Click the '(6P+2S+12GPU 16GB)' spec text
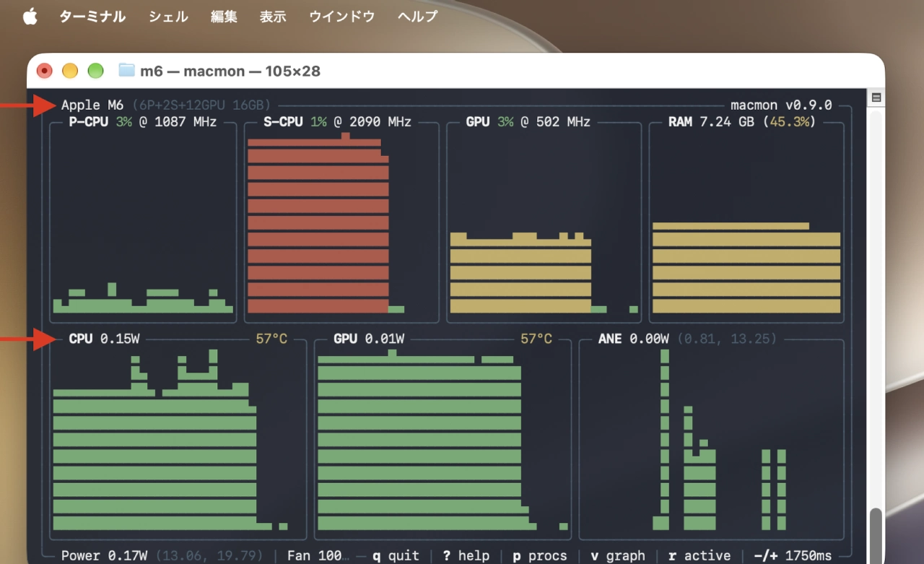924x564 pixels. (201, 105)
